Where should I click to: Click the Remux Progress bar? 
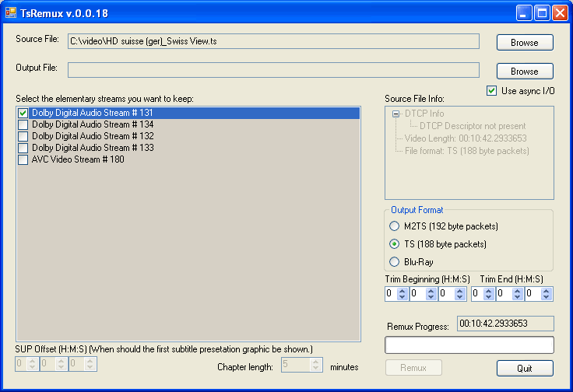pos(469,345)
